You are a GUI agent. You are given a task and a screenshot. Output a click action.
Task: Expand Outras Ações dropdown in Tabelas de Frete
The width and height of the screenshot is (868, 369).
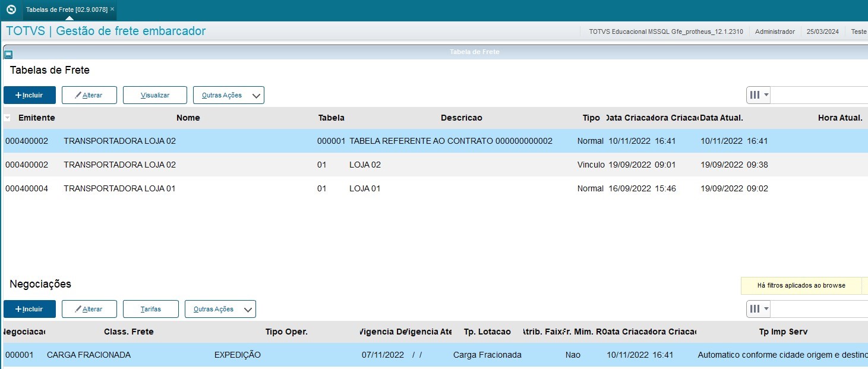[x=229, y=95]
